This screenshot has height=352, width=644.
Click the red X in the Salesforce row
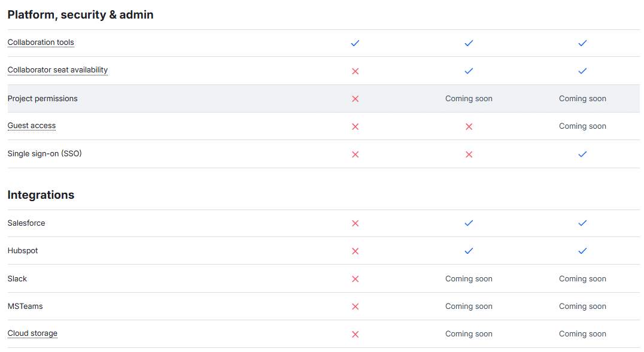point(355,223)
